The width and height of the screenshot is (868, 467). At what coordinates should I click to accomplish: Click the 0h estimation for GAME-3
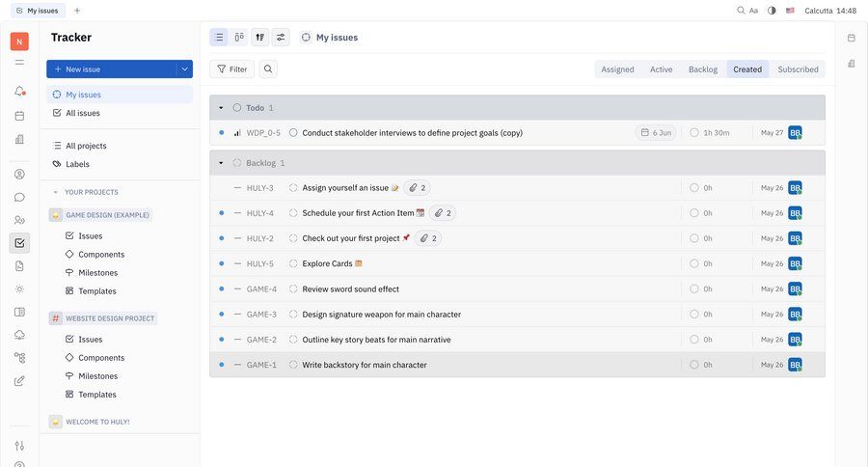coord(701,315)
